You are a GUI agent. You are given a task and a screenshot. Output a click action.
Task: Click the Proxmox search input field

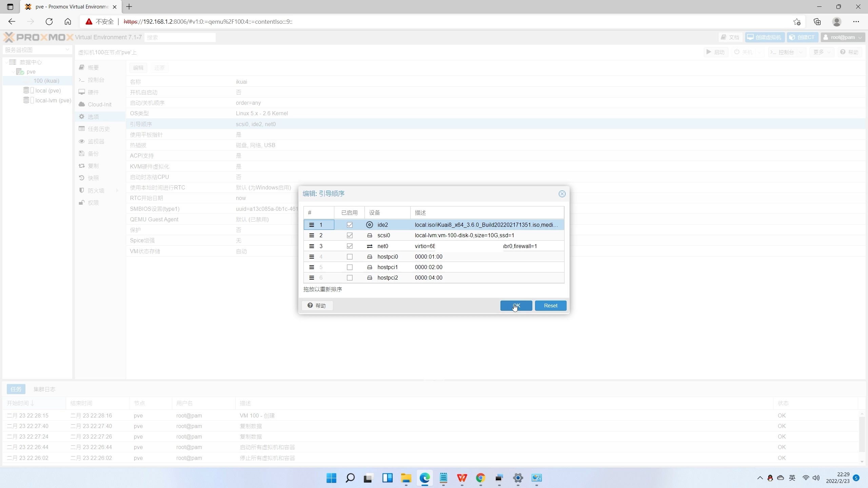[180, 37]
